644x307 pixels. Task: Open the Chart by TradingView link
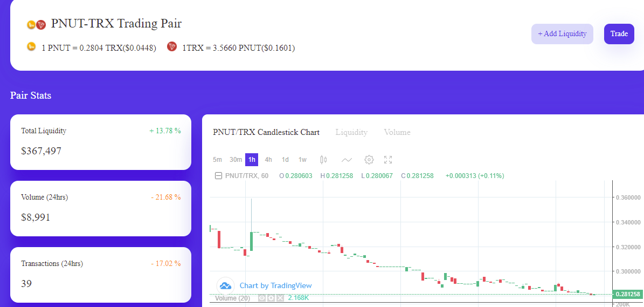pos(275,285)
